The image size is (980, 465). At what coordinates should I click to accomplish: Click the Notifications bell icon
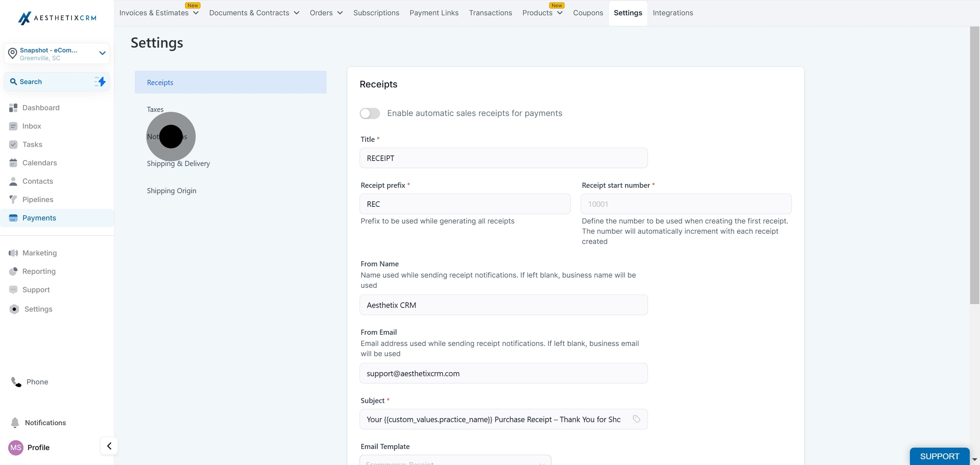(15, 423)
